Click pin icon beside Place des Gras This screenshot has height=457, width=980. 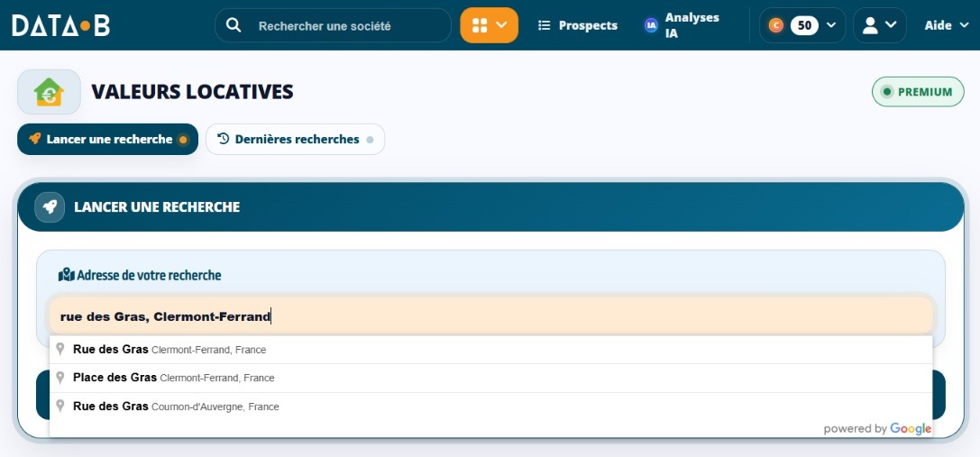point(60,378)
